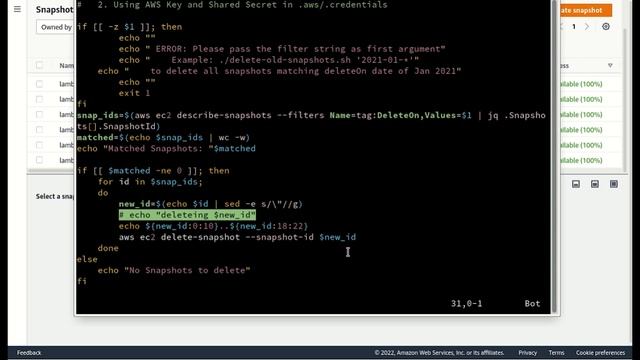
Task: Click the '31,0-1' cursor position indicator
Action: 467,304
